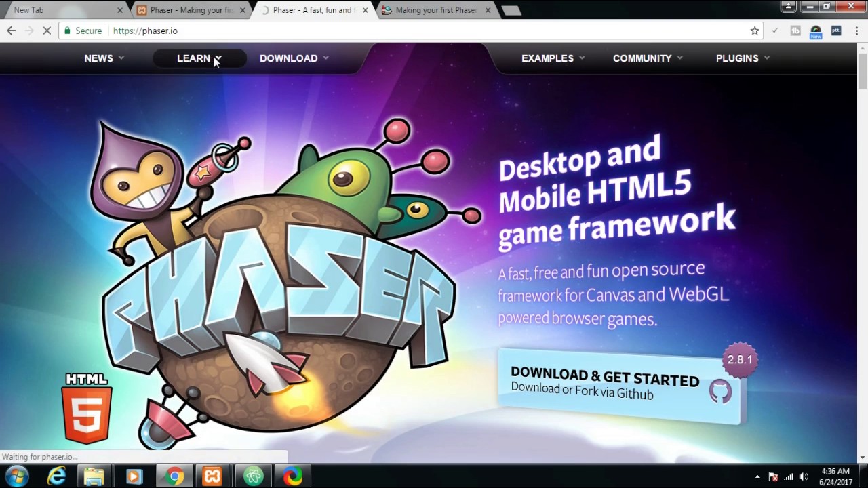
Task: Open the Chrome three-dot menu
Action: pyautogui.click(x=856, y=30)
